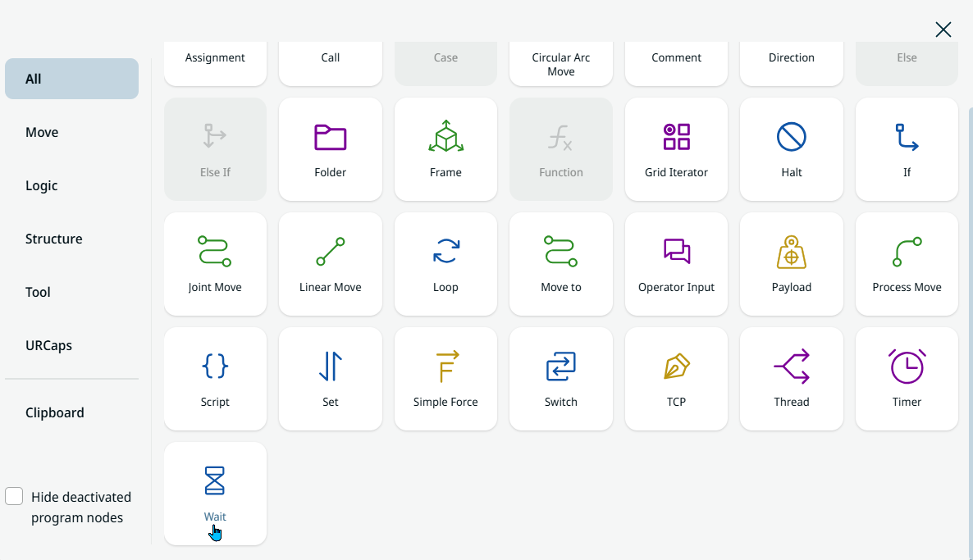Add a Script node

[215, 379]
